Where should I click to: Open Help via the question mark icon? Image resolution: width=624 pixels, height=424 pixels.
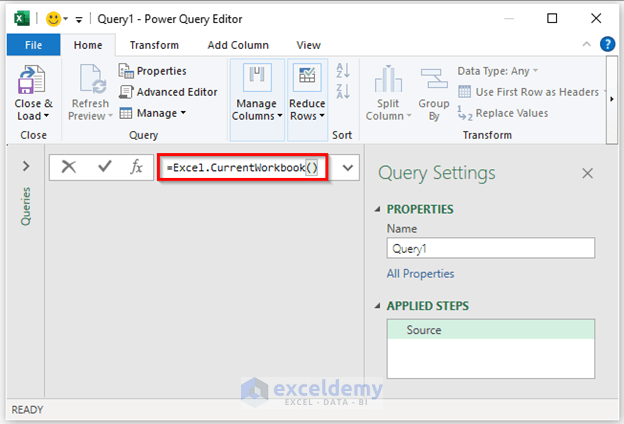point(607,44)
